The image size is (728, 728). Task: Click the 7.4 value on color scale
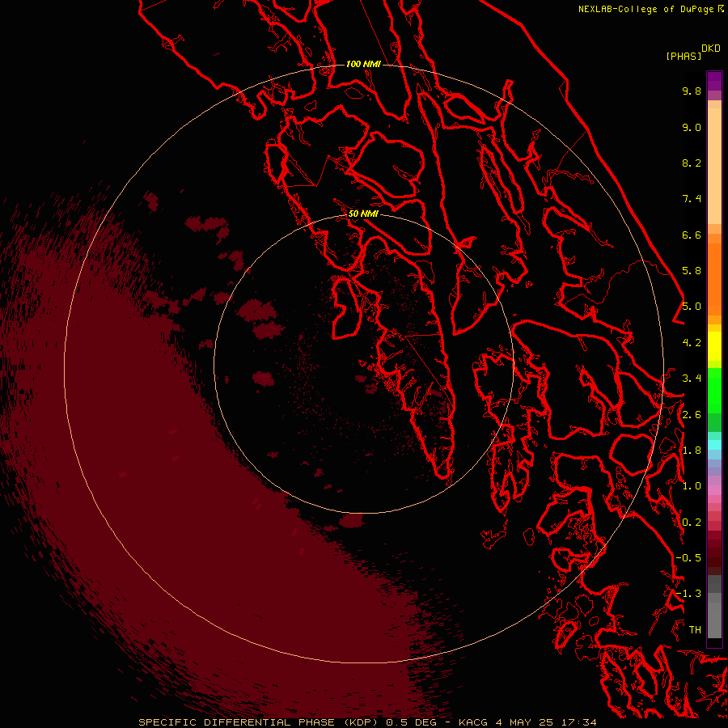point(692,199)
